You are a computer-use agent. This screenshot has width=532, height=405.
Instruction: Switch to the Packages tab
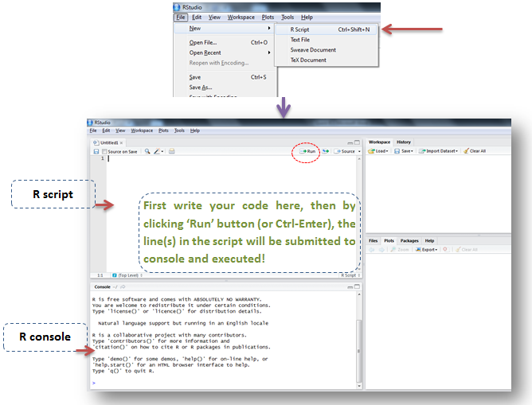click(409, 240)
